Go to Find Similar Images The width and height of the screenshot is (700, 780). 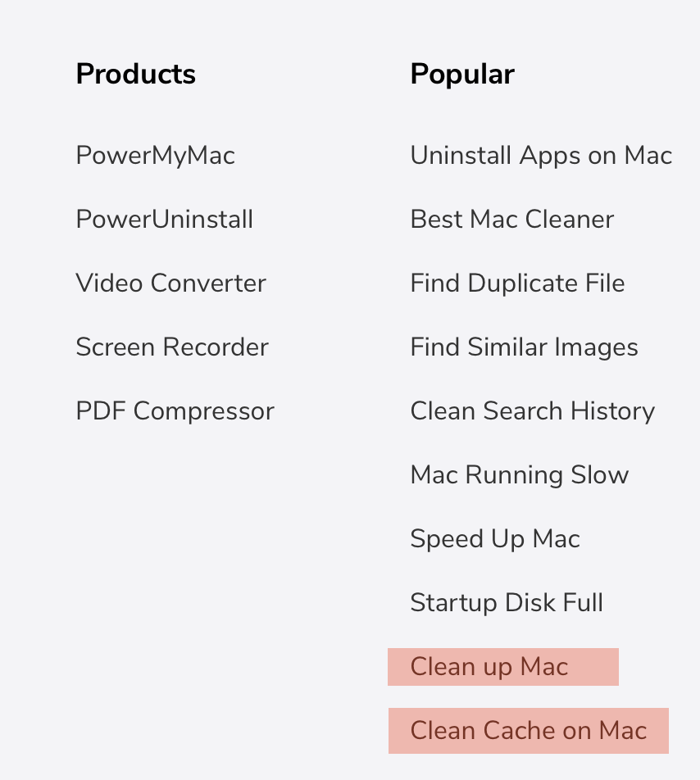524,347
